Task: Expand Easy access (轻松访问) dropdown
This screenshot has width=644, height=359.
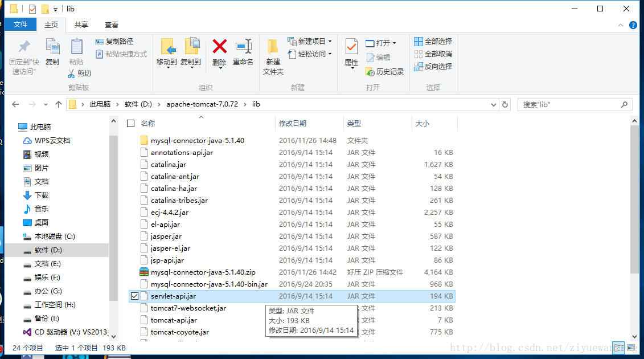Action: coord(330,54)
